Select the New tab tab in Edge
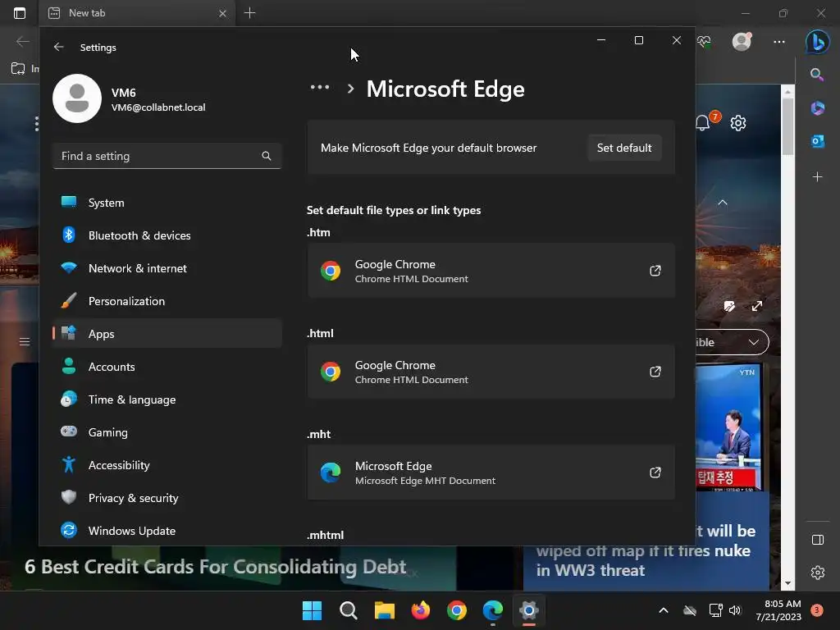 (x=137, y=13)
